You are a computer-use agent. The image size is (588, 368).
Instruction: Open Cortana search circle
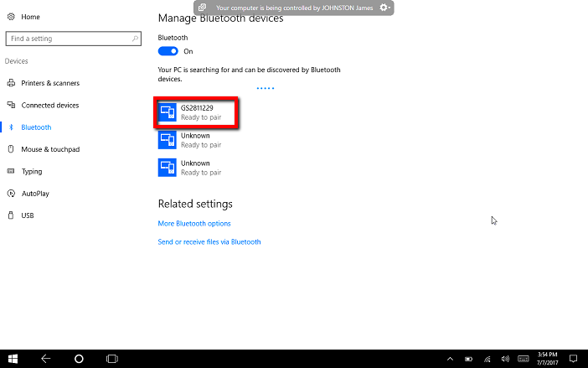click(x=79, y=358)
